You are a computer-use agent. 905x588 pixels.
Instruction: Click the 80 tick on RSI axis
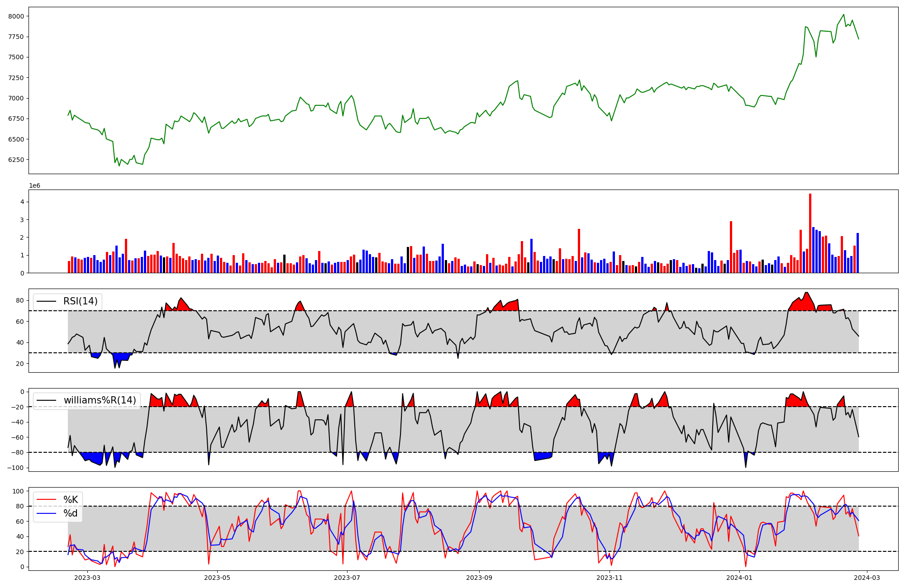coord(20,300)
